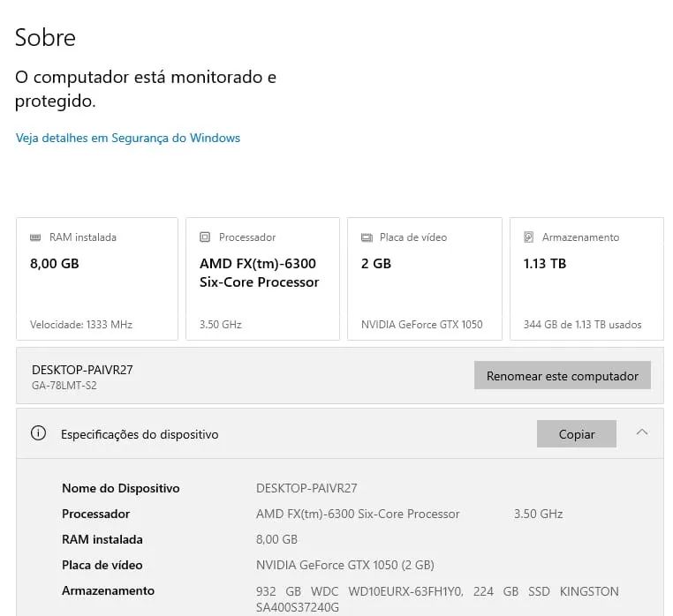Select the AMD FX-6300 processor card
The width and height of the screenshot is (673, 616).
click(x=262, y=279)
